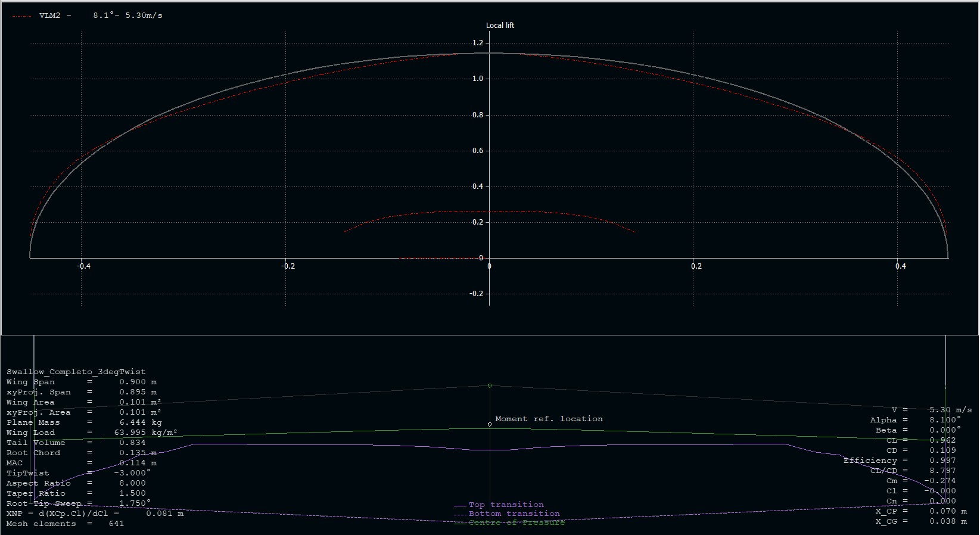The height and width of the screenshot is (535, 980).
Task: Click the white moment reference location marker
Action: tap(490, 425)
